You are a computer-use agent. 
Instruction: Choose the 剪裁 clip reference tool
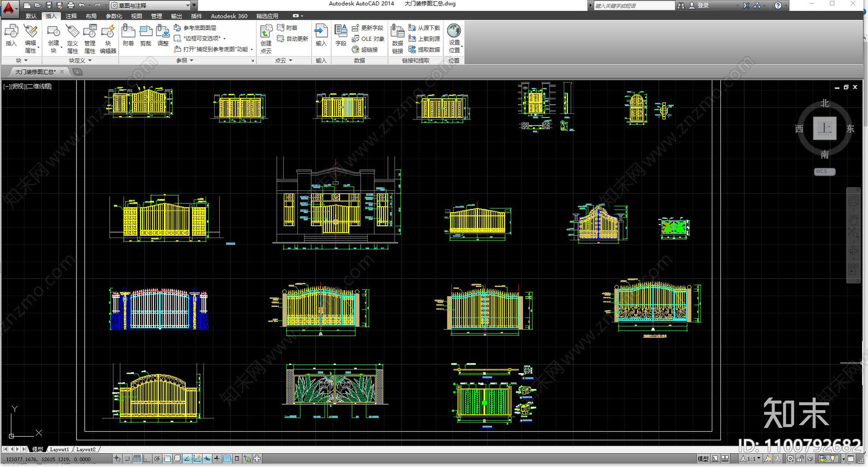(x=145, y=36)
